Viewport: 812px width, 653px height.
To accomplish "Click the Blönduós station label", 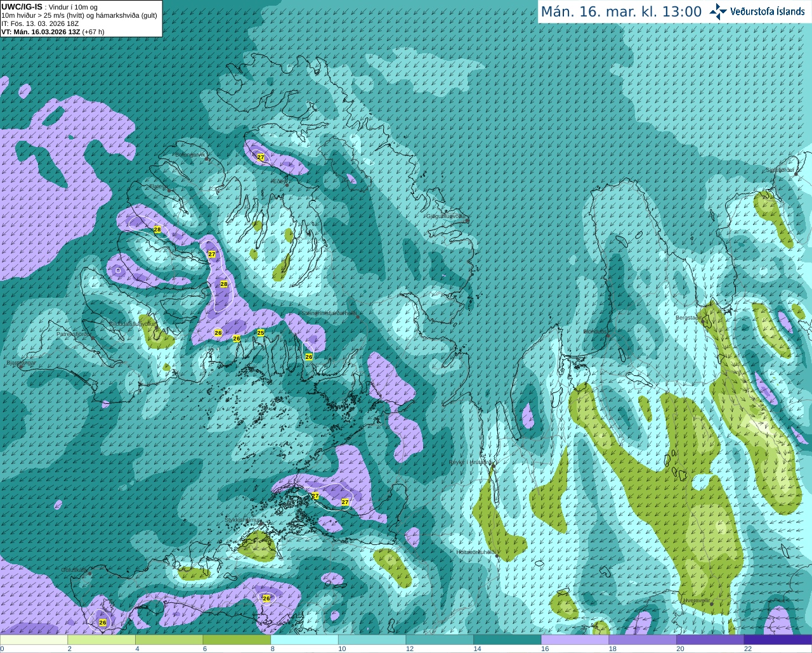I will tap(595, 332).
